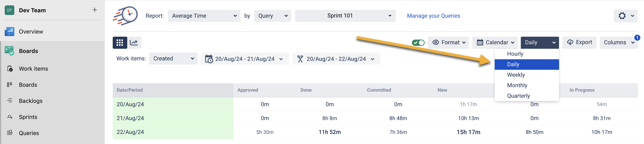This screenshot has width=644, height=144.
Task: Choose Hourly in the period menu
Action: pos(515,54)
